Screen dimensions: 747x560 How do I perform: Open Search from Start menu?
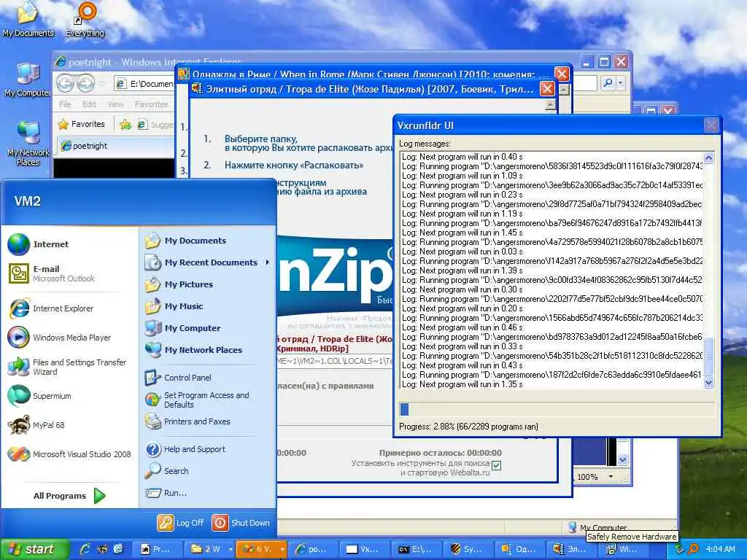coord(167,472)
